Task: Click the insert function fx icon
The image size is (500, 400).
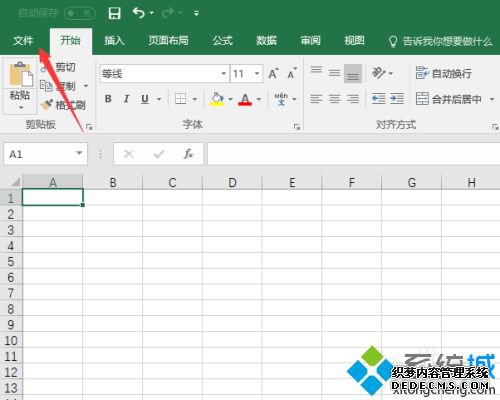Action: [x=188, y=154]
